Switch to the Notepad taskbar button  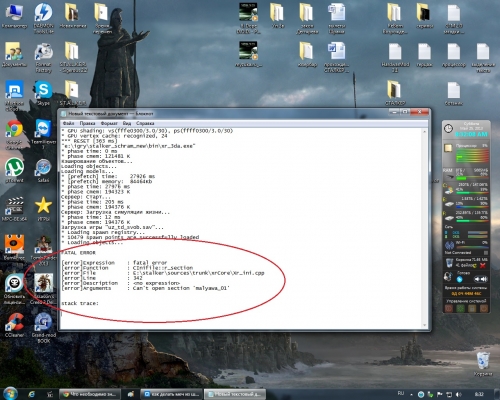(235, 394)
